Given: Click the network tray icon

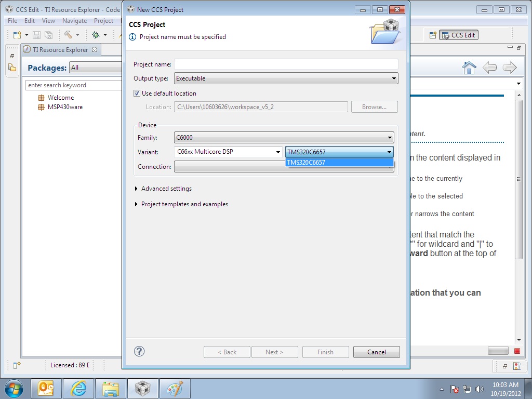Looking at the screenshot, I should [x=467, y=389].
